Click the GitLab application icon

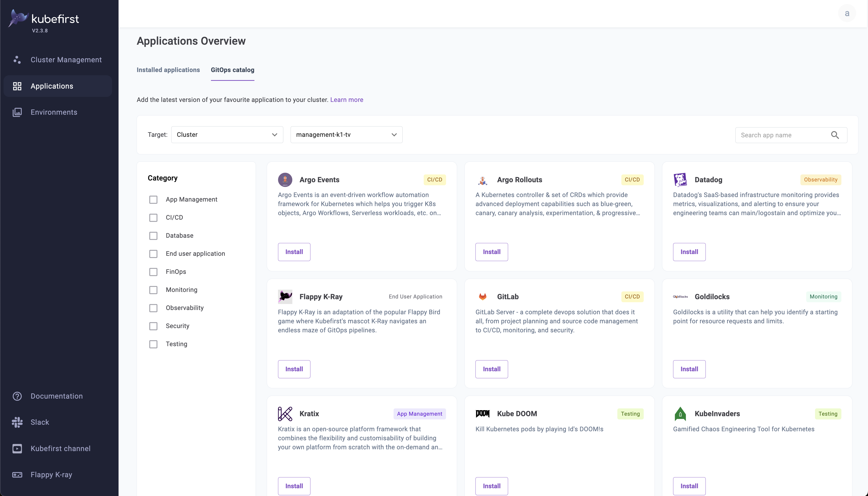(x=483, y=296)
